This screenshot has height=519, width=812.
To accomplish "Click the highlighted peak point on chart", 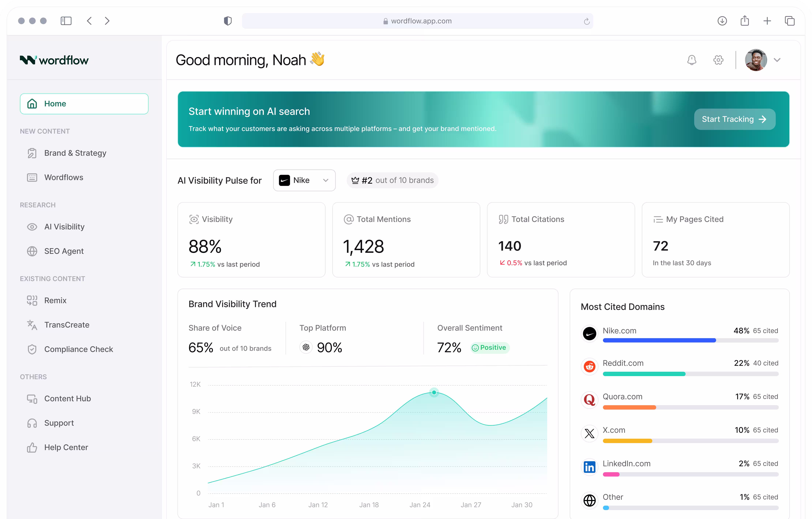I will (434, 392).
